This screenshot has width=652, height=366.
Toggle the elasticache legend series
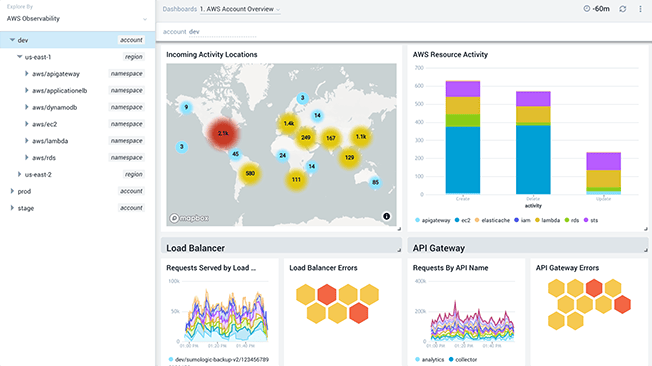pos(492,220)
